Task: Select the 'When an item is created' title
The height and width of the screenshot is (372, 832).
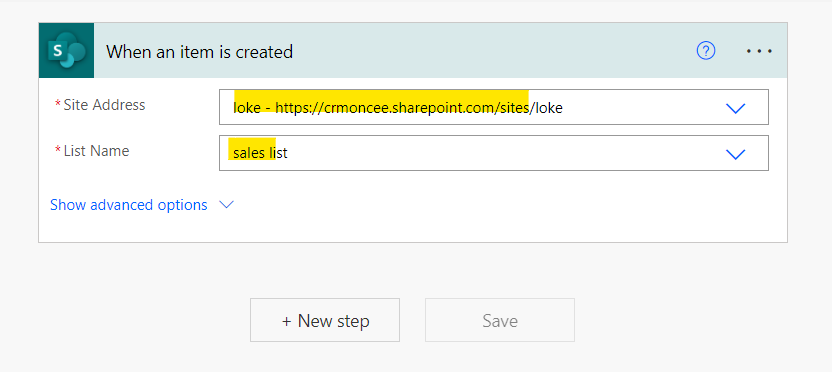Action: click(x=200, y=51)
